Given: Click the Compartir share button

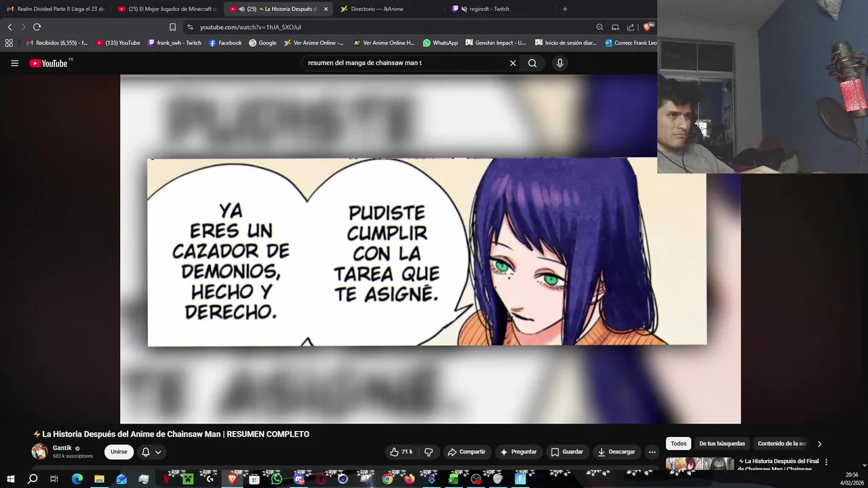Looking at the screenshot, I should click(466, 452).
